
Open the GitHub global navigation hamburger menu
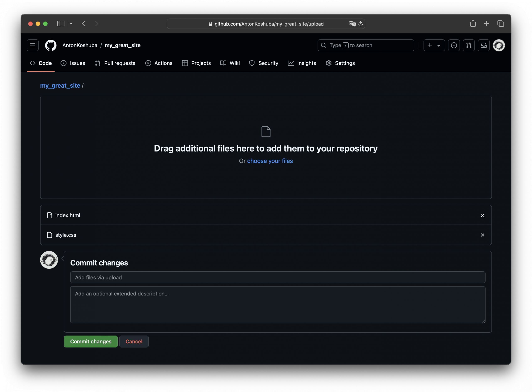pyautogui.click(x=33, y=45)
